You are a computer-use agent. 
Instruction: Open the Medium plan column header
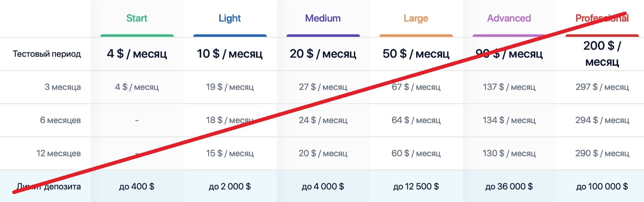click(323, 19)
